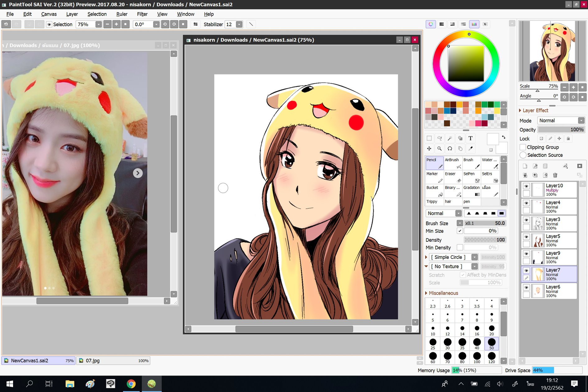The width and height of the screenshot is (588, 392).
Task: Select the Pencil brush tool
Action: click(x=434, y=163)
